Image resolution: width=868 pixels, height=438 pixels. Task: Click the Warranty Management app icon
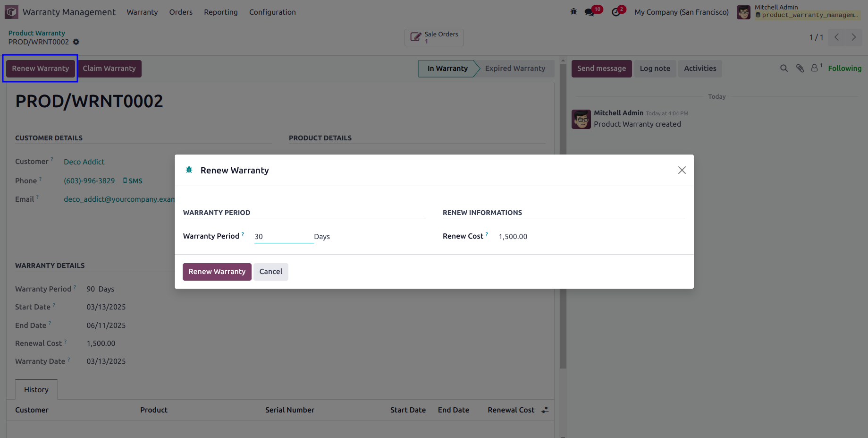(x=11, y=12)
